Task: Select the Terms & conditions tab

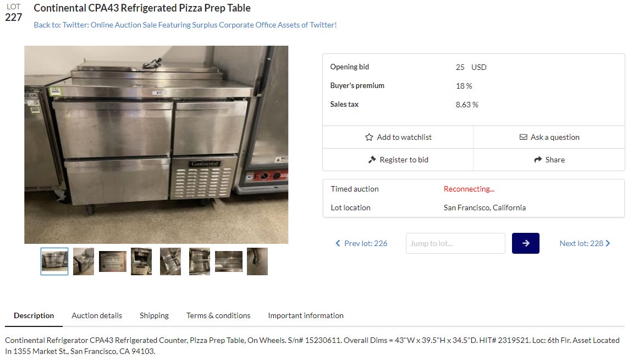Action: pos(218,315)
